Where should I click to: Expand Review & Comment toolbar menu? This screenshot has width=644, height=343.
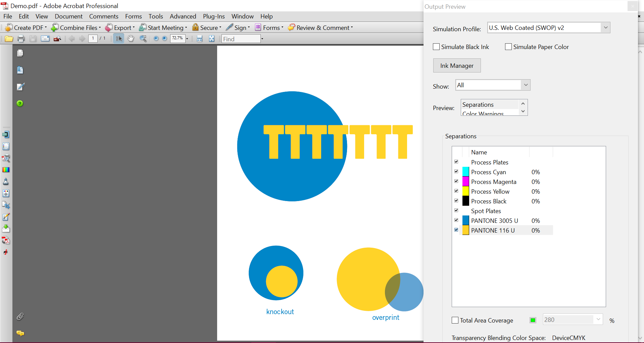pos(320,28)
